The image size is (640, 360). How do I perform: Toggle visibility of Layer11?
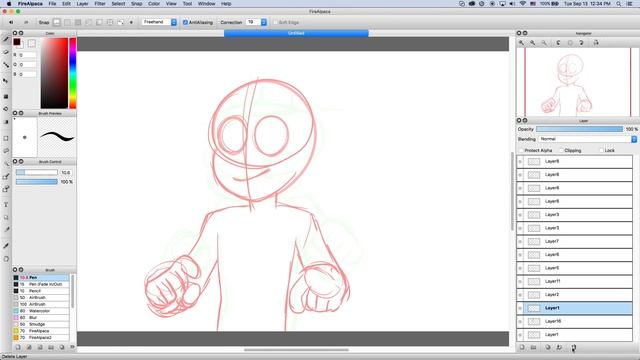(520, 282)
